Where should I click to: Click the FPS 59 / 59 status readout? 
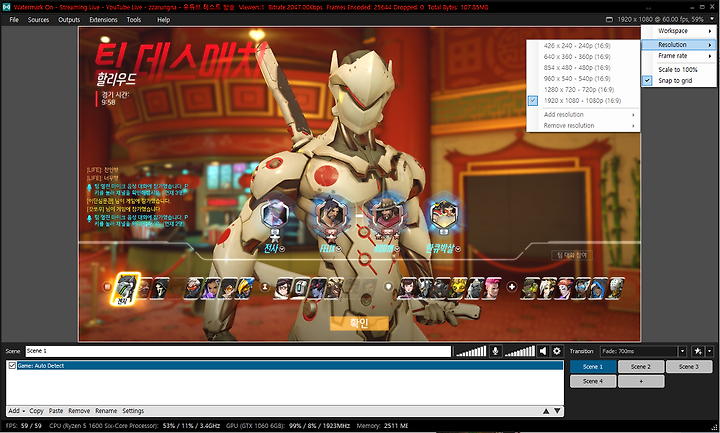[24, 426]
